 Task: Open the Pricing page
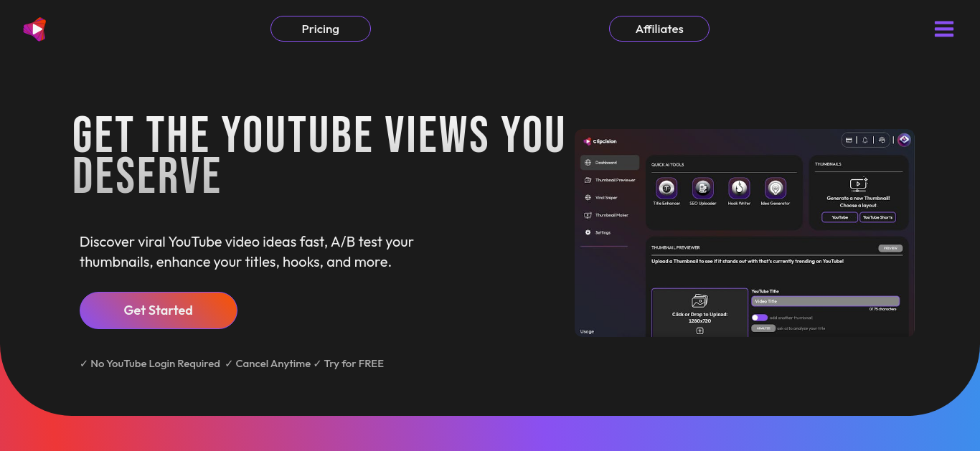pos(321,29)
